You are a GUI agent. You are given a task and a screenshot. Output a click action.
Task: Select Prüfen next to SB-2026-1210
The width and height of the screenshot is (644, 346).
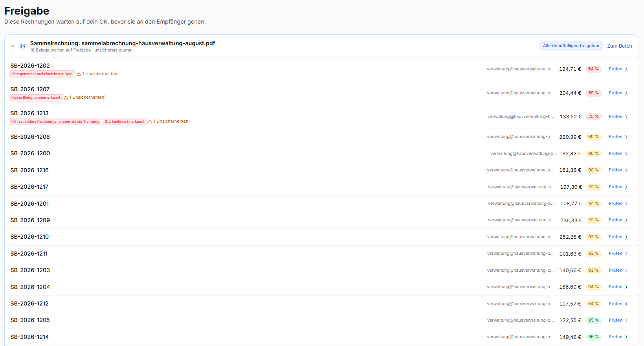(x=618, y=237)
